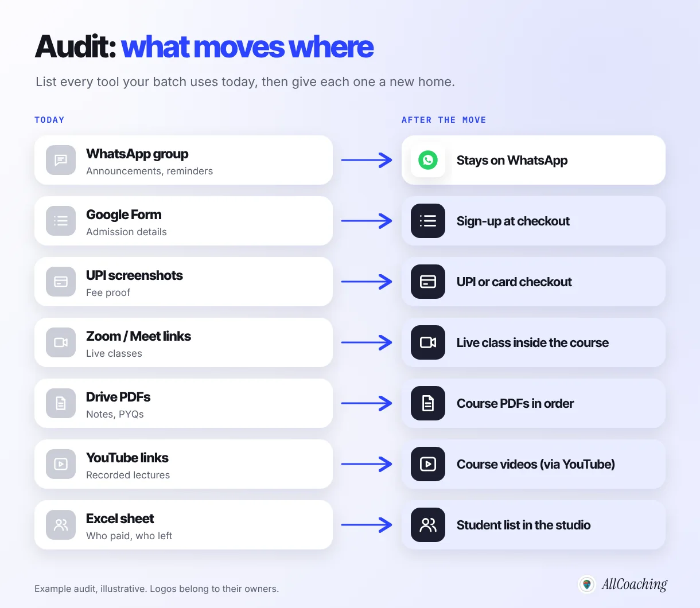The height and width of the screenshot is (608, 700).
Task: Click "Announcements, reminders" subtitle
Action: pos(149,171)
